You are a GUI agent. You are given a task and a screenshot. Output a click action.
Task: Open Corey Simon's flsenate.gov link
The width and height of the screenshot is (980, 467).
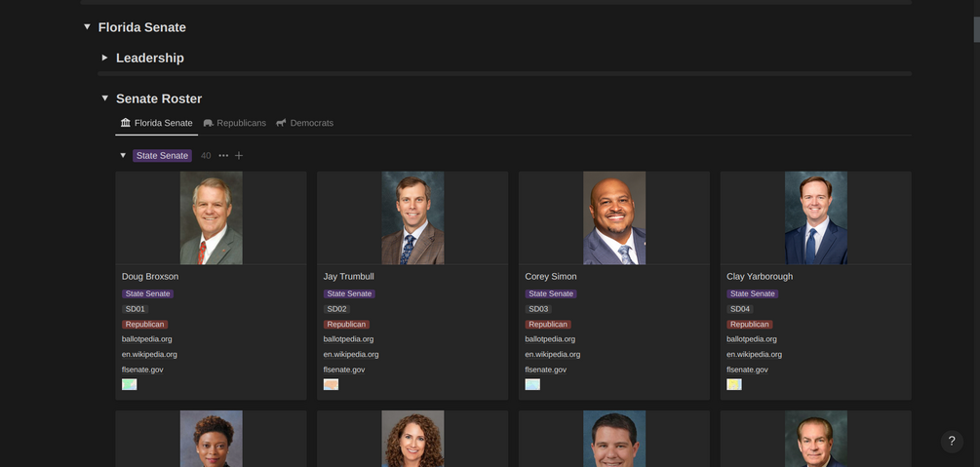click(x=546, y=370)
